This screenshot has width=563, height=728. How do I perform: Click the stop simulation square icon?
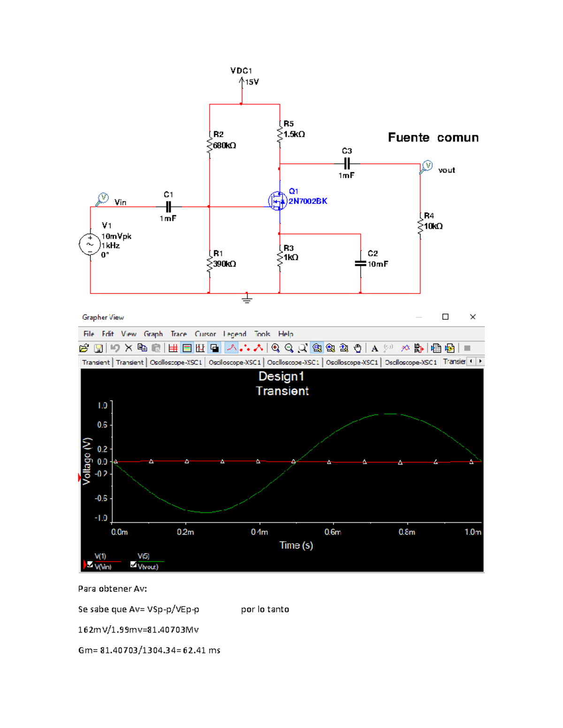point(467,348)
